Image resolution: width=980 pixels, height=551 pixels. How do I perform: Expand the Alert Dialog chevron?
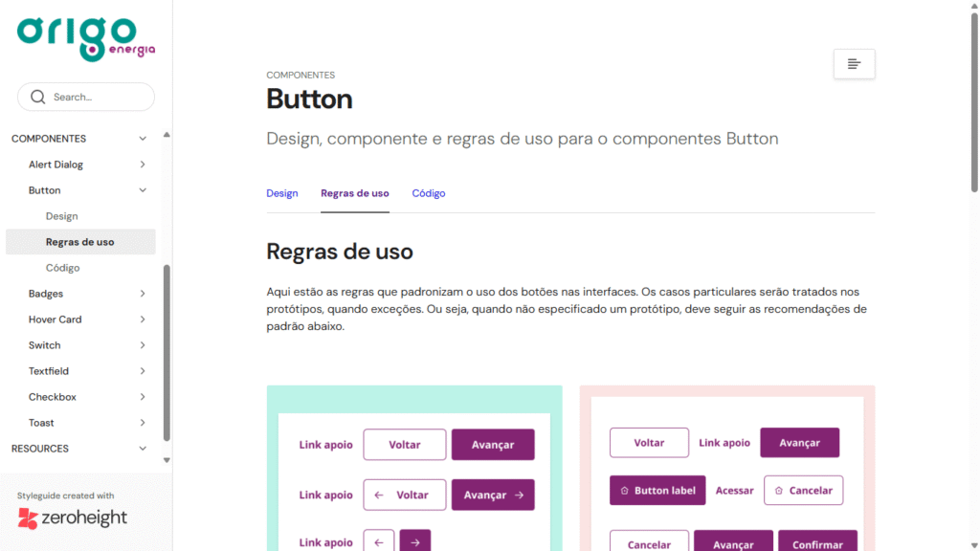pyautogui.click(x=143, y=165)
